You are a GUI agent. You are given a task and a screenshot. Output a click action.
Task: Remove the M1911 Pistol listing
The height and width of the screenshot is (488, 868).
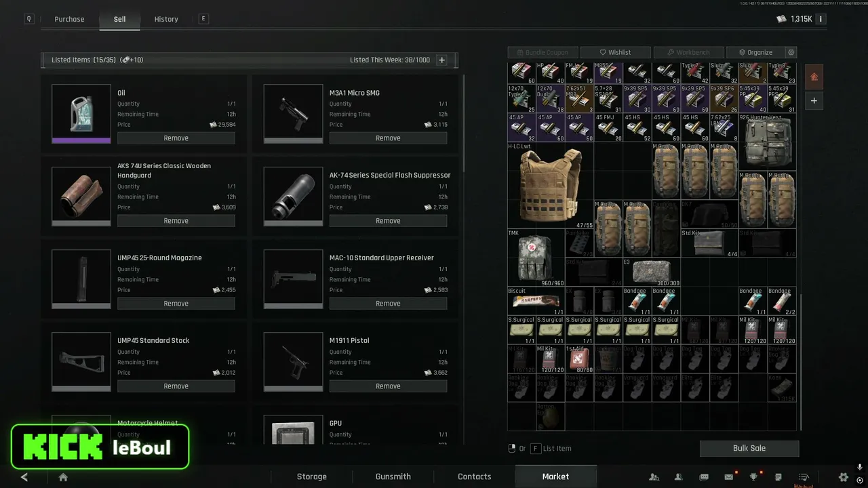(x=388, y=386)
